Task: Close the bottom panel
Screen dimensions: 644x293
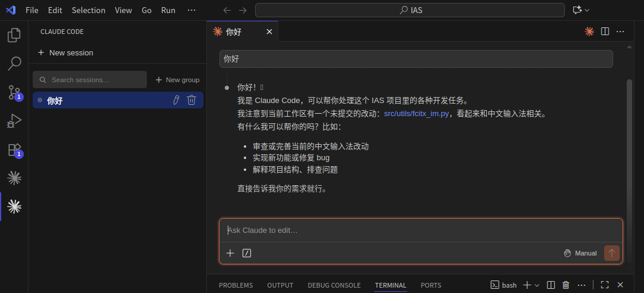Action: (x=620, y=285)
